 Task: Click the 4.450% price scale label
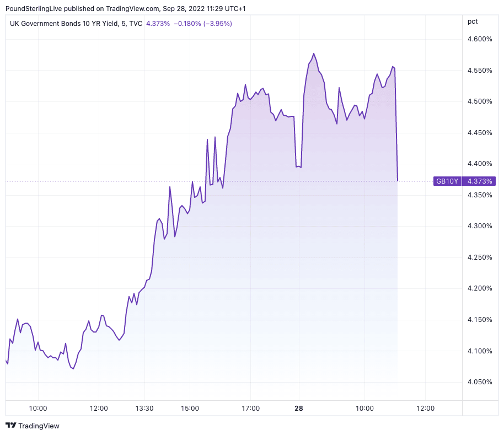pos(479,133)
